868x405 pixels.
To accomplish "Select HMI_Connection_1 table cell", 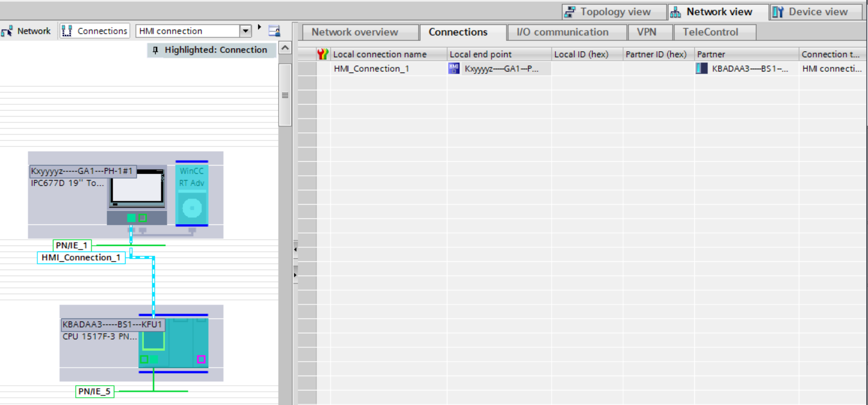I will [389, 69].
